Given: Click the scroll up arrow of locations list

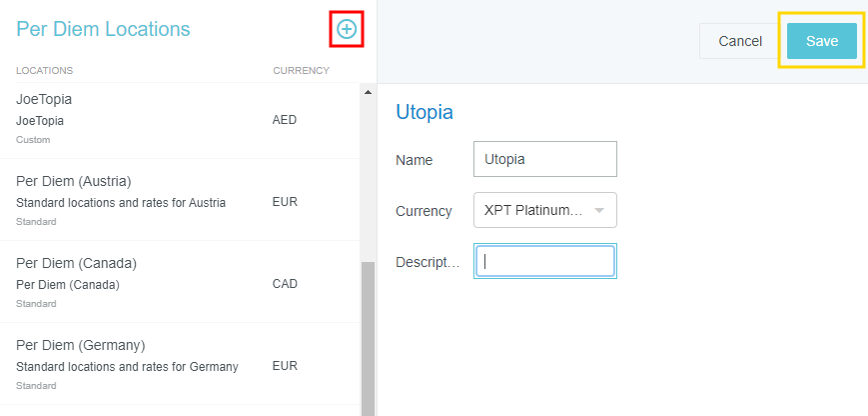Looking at the screenshot, I should (367, 93).
